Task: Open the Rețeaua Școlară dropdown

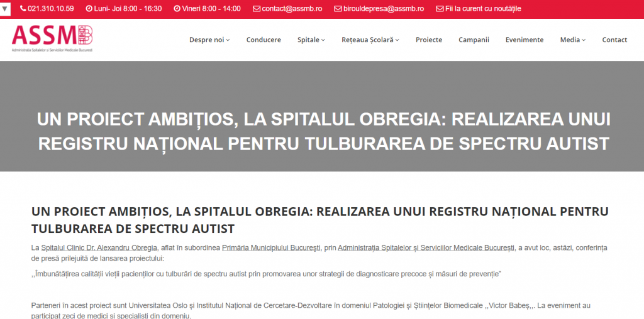Action: tap(370, 40)
